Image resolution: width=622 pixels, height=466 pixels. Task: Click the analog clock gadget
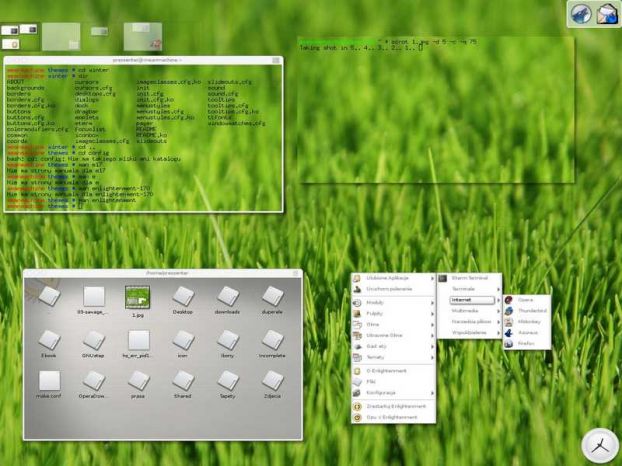(600, 445)
